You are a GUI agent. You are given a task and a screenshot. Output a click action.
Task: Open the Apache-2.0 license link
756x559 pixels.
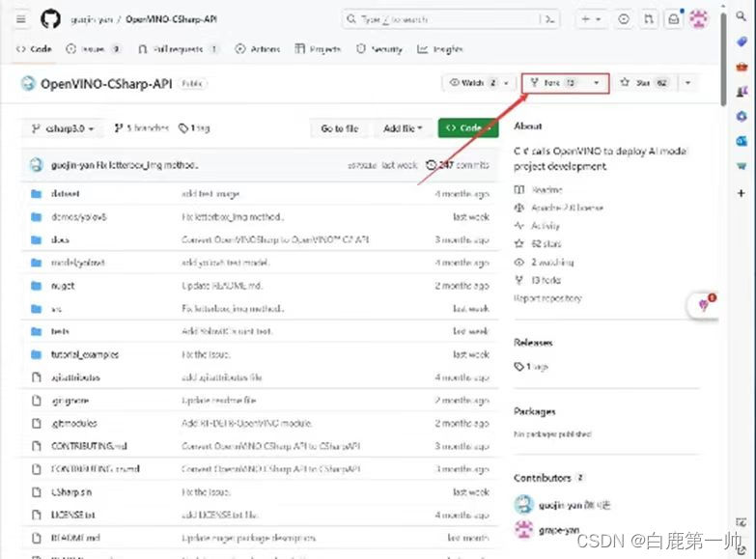(x=559, y=208)
